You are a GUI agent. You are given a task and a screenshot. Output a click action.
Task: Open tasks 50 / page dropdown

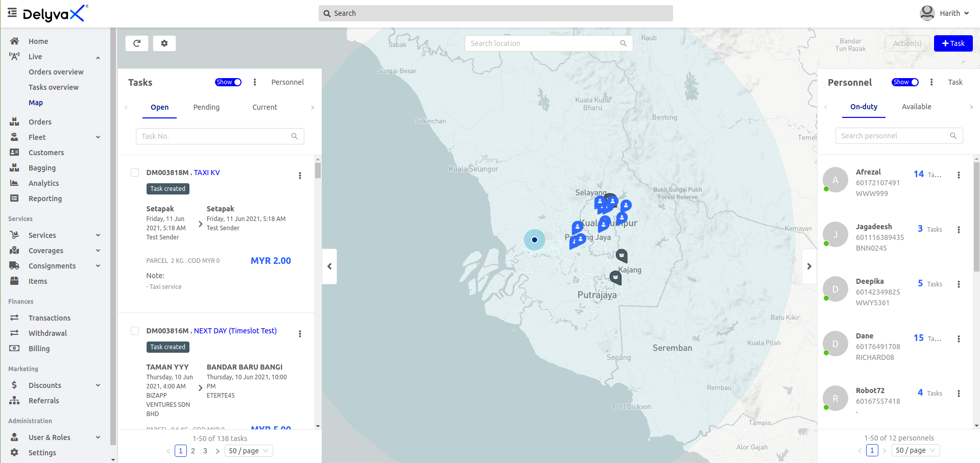point(249,451)
